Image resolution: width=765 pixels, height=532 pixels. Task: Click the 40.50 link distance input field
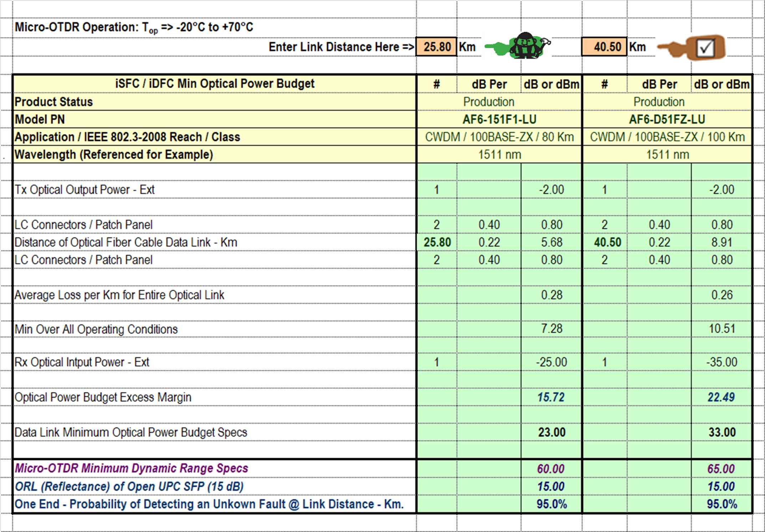click(604, 47)
